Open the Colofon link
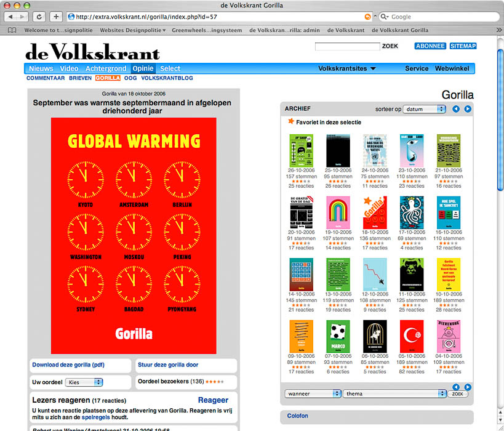Viewport: 504px width, 431px height. (297, 416)
